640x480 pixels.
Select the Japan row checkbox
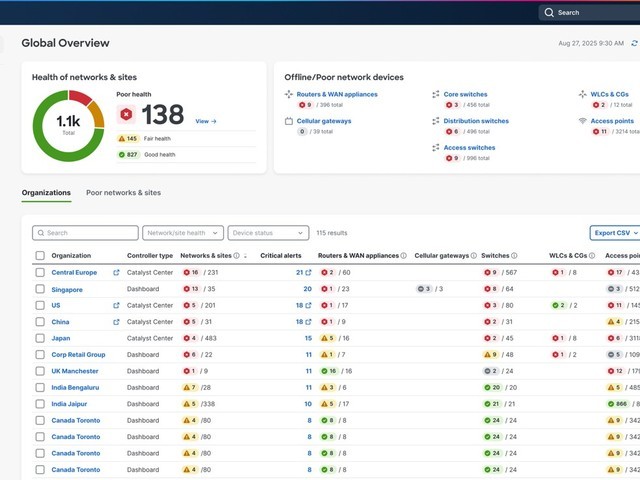pos(40,338)
